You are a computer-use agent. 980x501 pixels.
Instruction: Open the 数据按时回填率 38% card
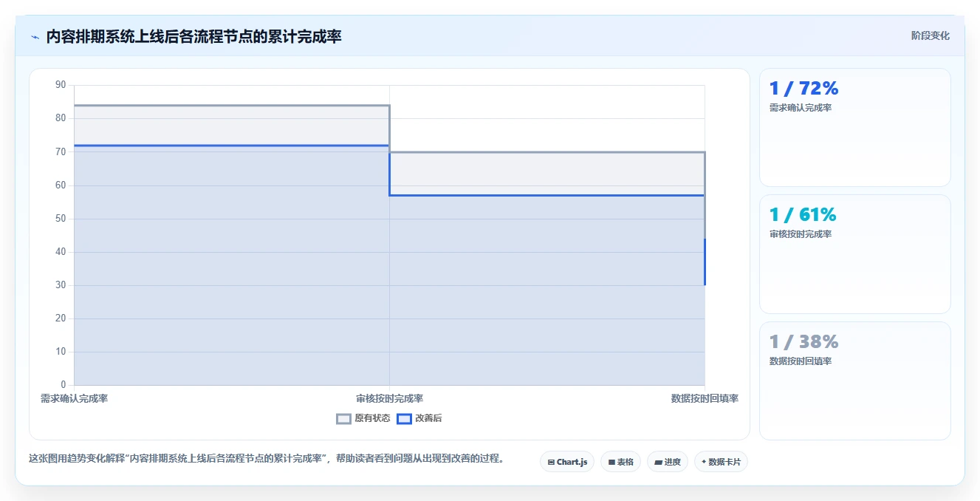pos(855,381)
